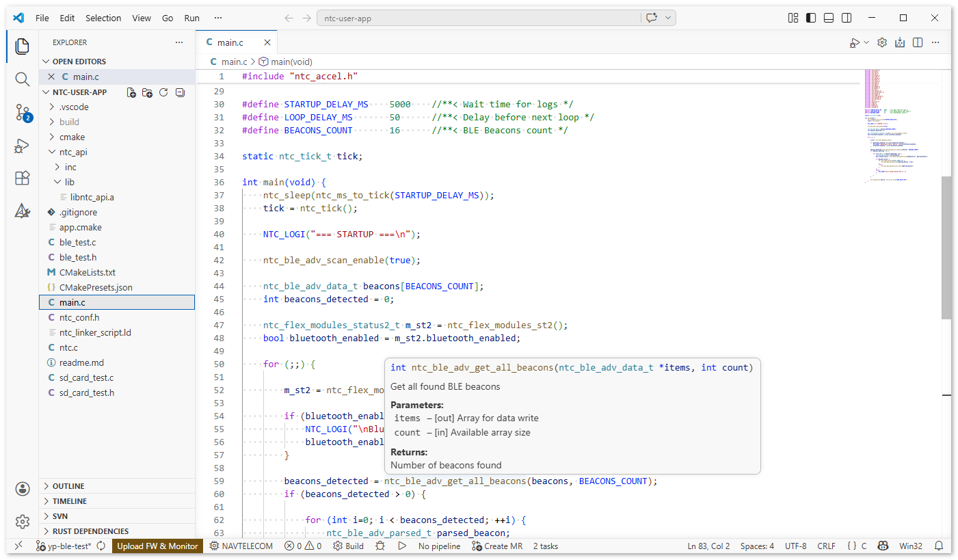This screenshot has width=958, height=560.
Task: Toggle the Primary Side Bar visibility
Action: pyautogui.click(x=810, y=17)
